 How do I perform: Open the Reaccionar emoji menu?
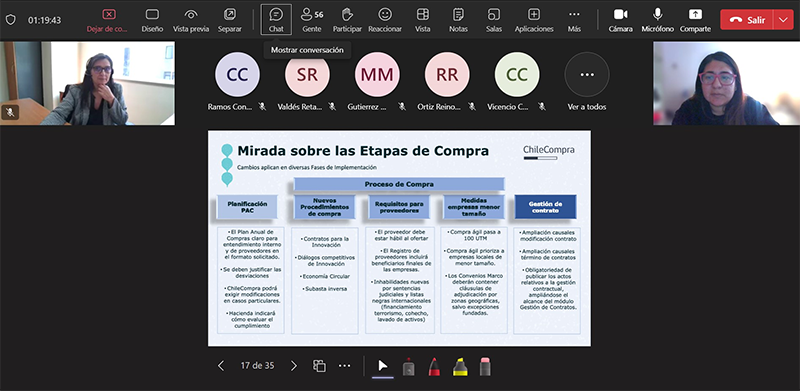click(x=385, y=19)
